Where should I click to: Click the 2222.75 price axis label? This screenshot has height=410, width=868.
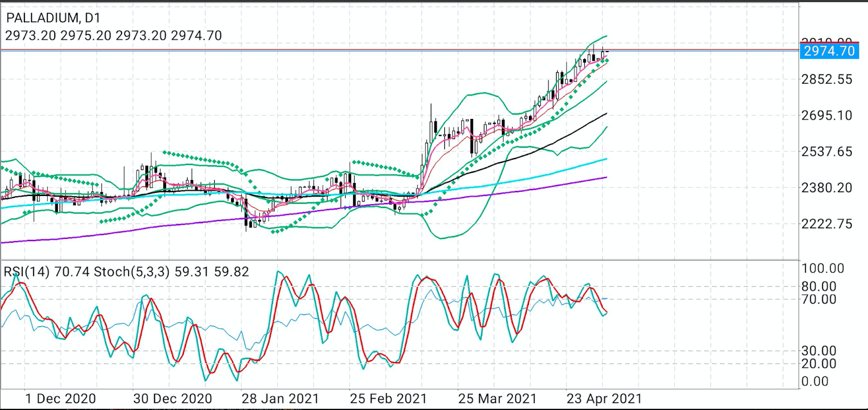(827, 224)
